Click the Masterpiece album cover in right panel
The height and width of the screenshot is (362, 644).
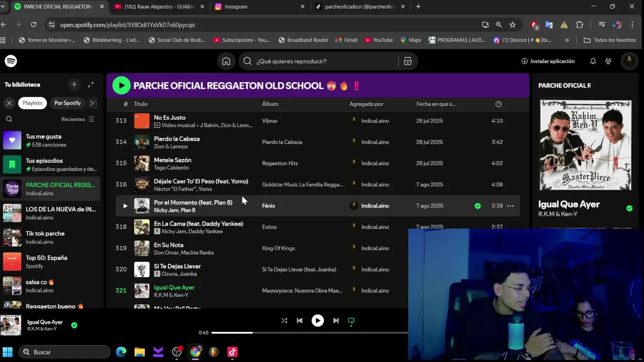pos(586,145)
